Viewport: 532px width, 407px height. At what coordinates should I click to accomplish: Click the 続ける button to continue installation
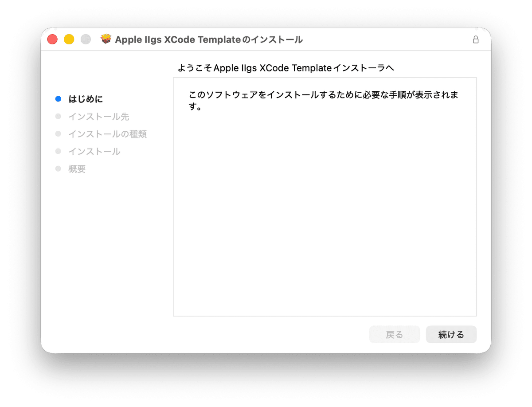(x=451, y=334)
